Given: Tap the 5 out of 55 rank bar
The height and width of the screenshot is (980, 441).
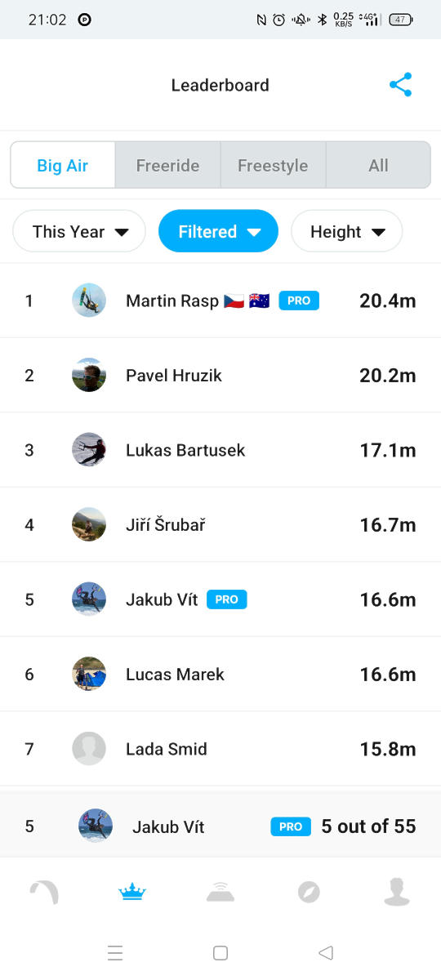Looking at the screenshot, I should pos(220,826).
